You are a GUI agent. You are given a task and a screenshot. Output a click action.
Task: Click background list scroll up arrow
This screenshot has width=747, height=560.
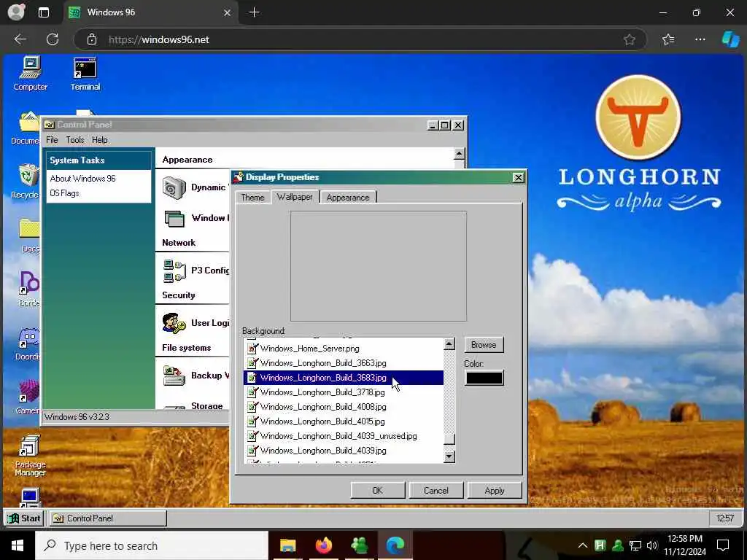point(449,344)
